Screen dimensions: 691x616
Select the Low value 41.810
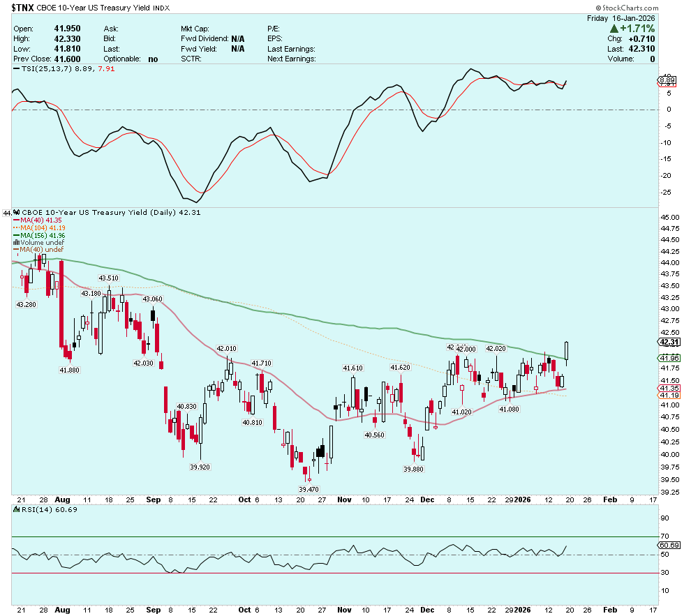click(x=67, y=49)
